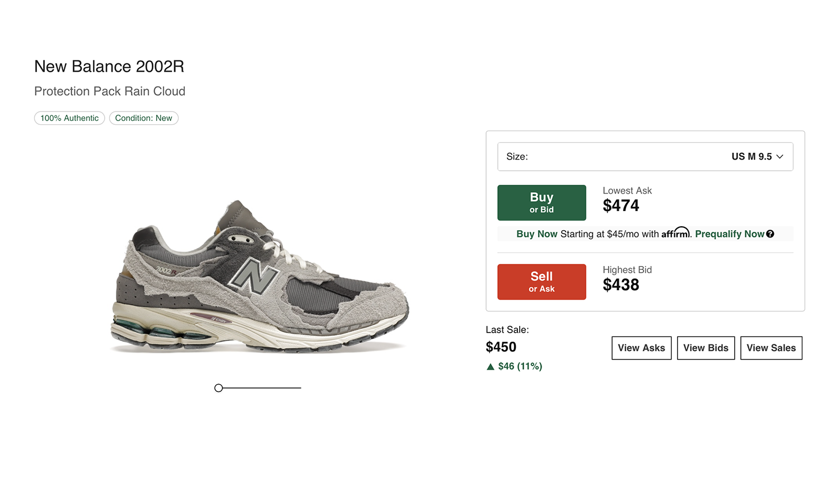Click the Condition: New badge
This screenshot has width=840, height=504.
143,118
